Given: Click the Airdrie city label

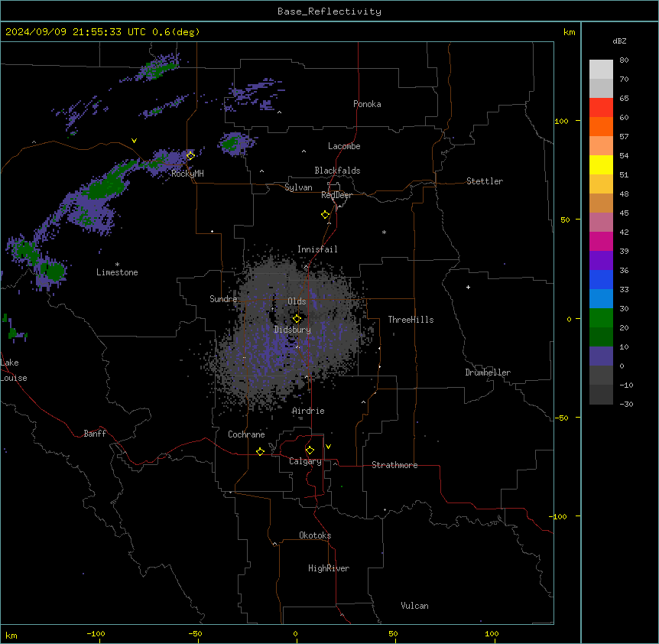Looking at the screenshot, I should [x=308, y=411].
